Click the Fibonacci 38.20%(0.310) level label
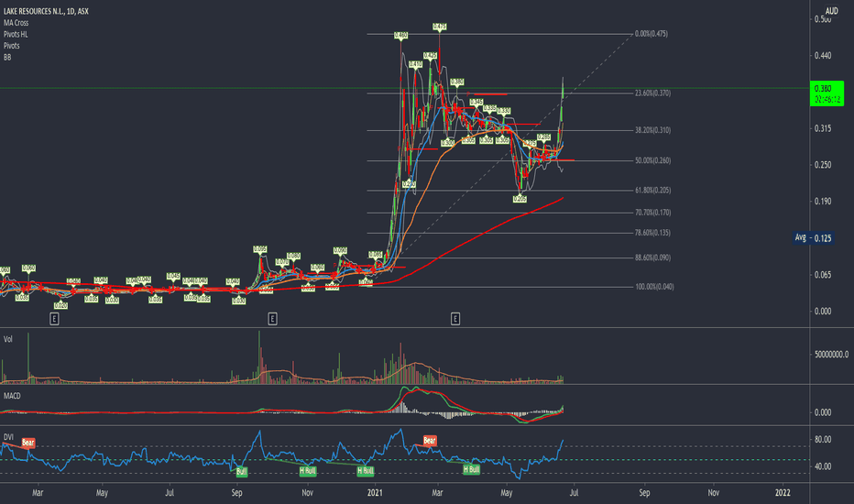This screenshot has height=504, width=854. [652, 130]
